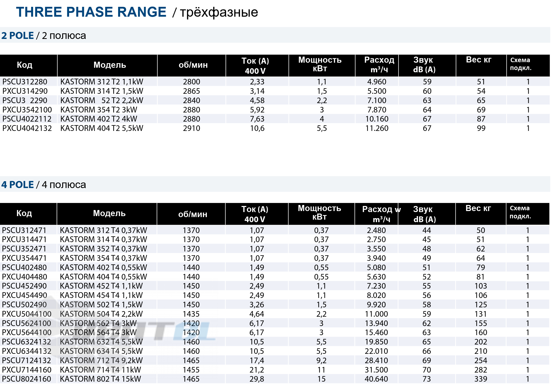This screenshot has height=392, width=552.
Task: Click rpm value 2865
Action: [x=191, y=91]
